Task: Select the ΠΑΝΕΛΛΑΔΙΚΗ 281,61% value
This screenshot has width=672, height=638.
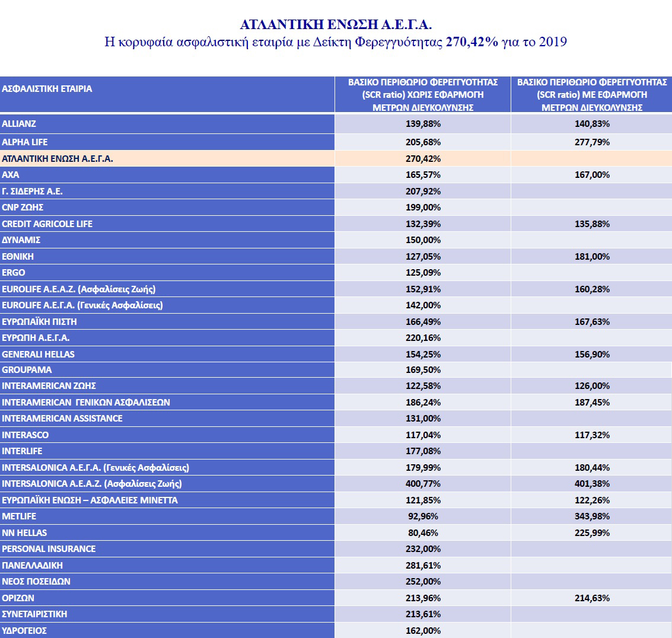Action: point(423,566)
